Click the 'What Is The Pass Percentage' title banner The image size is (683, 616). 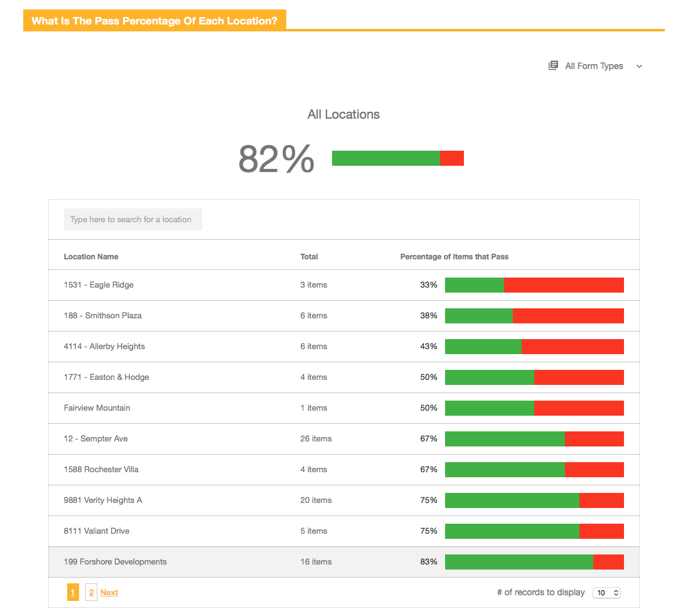coord(154,21)
